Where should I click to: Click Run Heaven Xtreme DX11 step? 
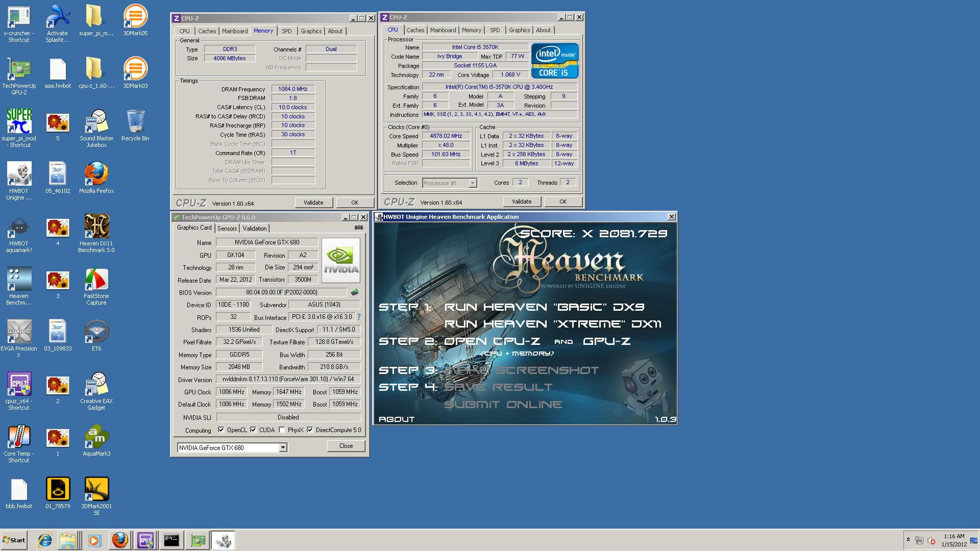(x=553, y=324)
